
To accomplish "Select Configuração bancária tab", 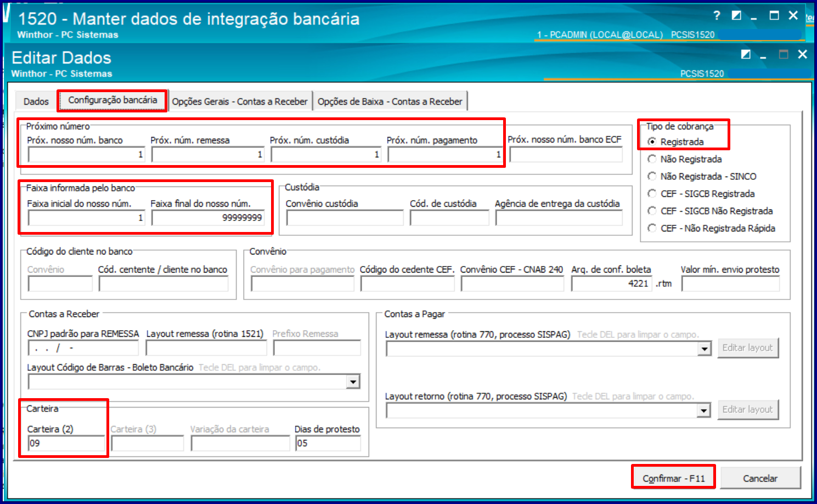I will point(112,100).
